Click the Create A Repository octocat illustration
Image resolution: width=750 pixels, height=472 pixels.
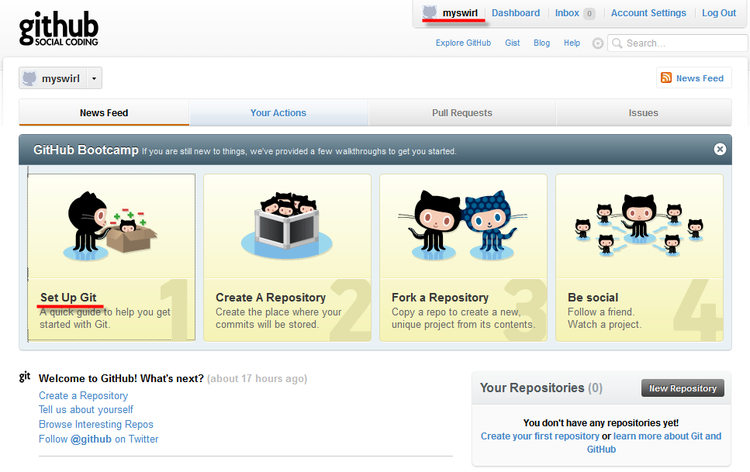(287, 225)
